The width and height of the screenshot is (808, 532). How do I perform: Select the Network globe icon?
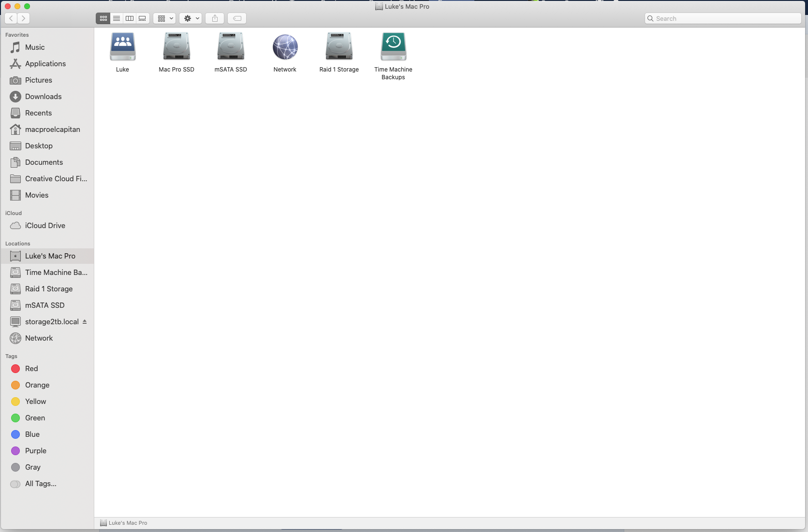click(285, 47)
